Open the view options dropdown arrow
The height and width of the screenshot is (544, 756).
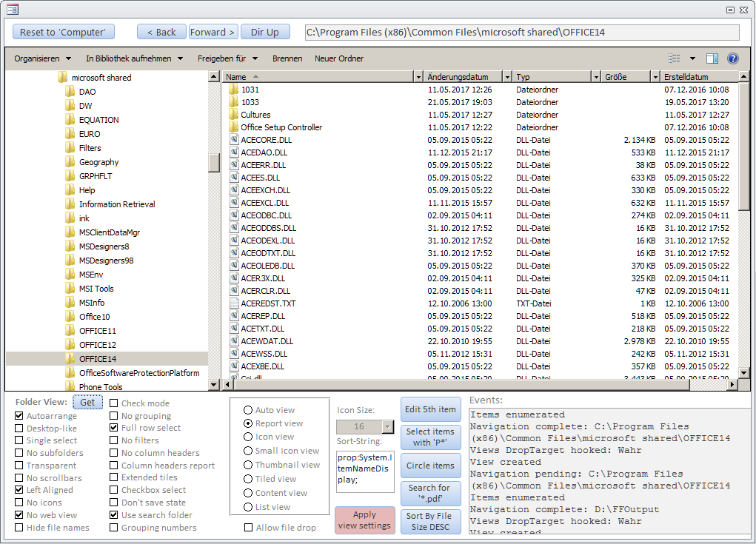tap(692, 58)
